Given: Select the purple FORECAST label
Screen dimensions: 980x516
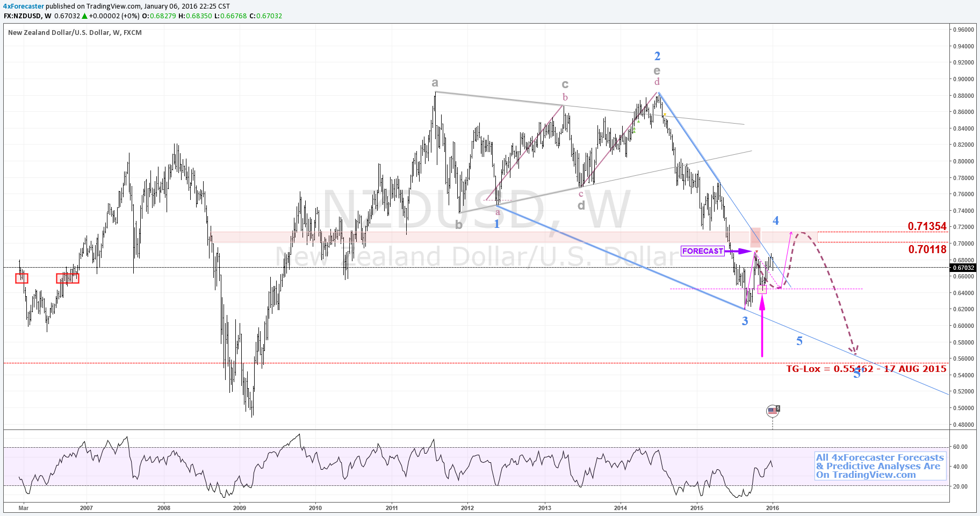Looking at the screenshot, I should 703,251.
